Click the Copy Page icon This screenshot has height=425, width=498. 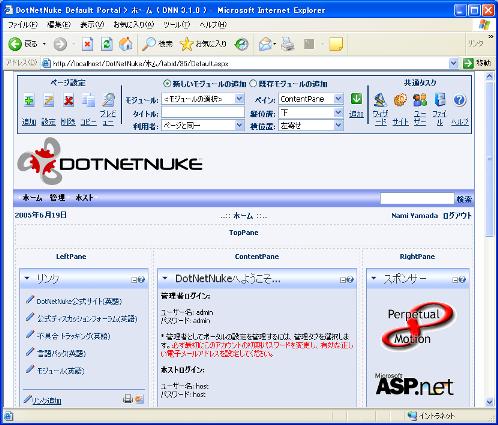pyautogui.click(x=88, y=101)
